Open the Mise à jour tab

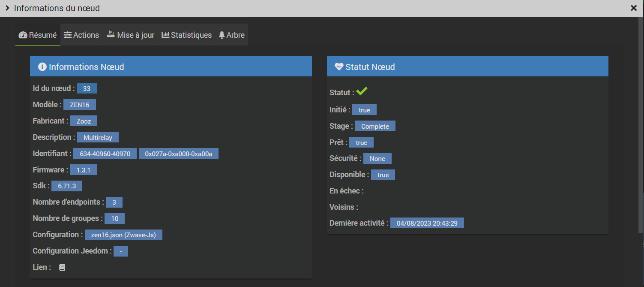[130, 35]
